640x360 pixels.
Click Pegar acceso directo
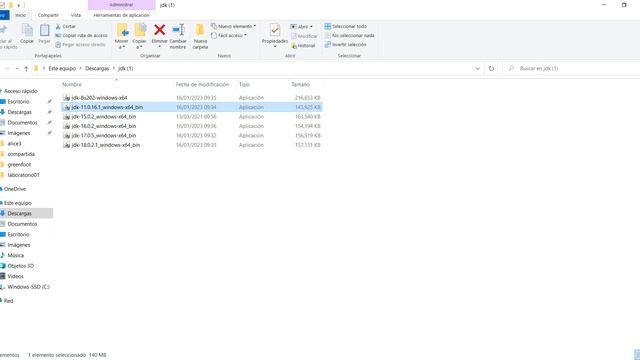[80, 44]
